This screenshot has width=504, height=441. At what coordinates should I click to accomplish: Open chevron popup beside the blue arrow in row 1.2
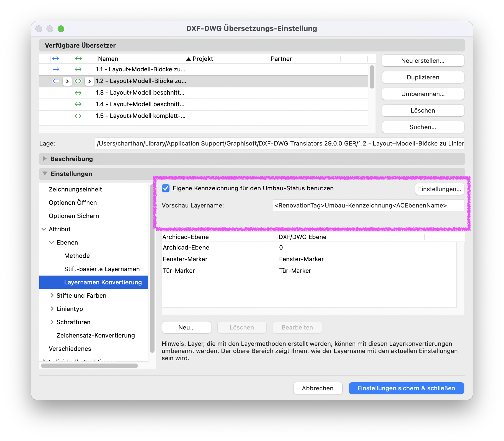pyautogui.click(x=67, y=81)
